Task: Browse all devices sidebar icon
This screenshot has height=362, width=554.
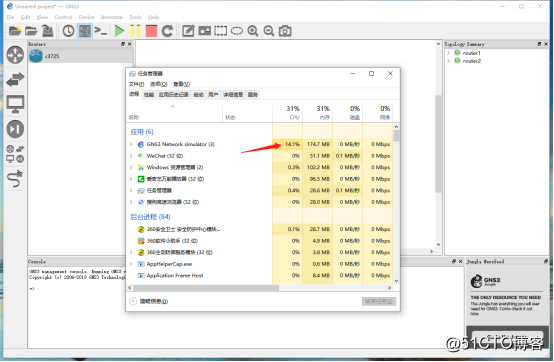Action: click(15, 154)
